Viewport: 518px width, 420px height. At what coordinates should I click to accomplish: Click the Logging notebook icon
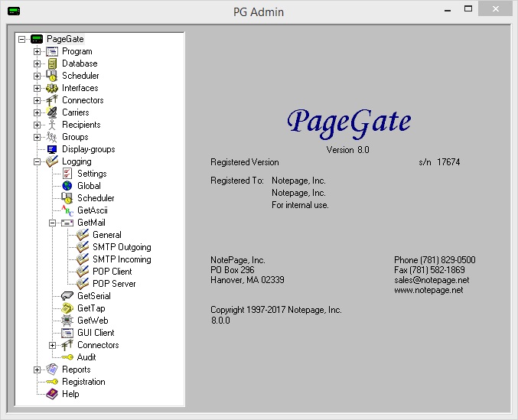click(x=52, y=161)
